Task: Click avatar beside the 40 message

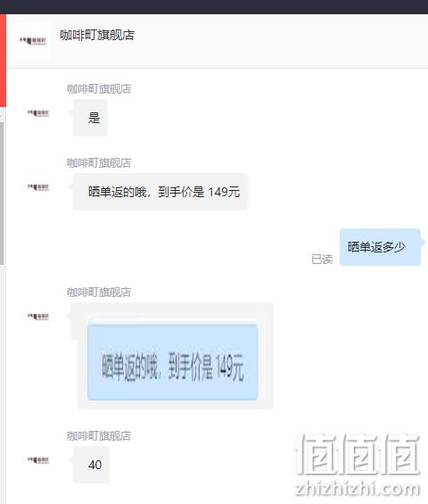Action: (38, 460)
